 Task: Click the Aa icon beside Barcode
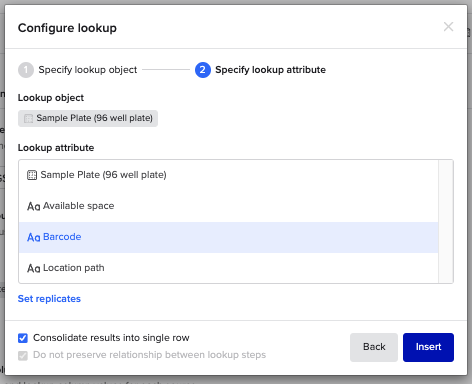pyautogui.click(x=34, y=237)
